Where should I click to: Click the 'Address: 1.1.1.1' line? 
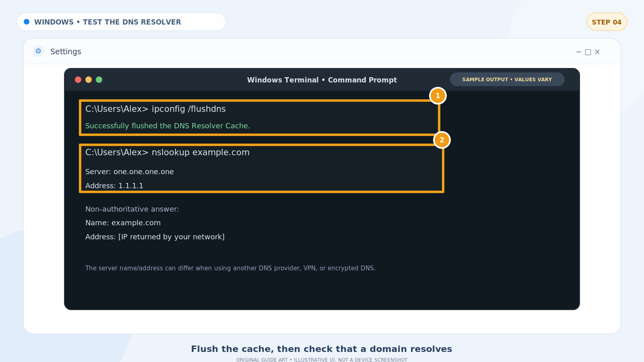tap(114, 186)
